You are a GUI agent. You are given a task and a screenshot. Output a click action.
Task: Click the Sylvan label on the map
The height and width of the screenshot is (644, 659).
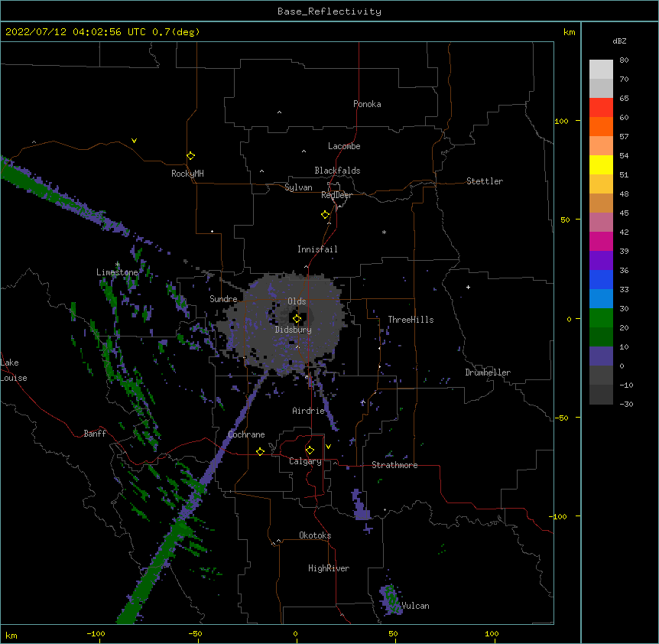[298, 187]
